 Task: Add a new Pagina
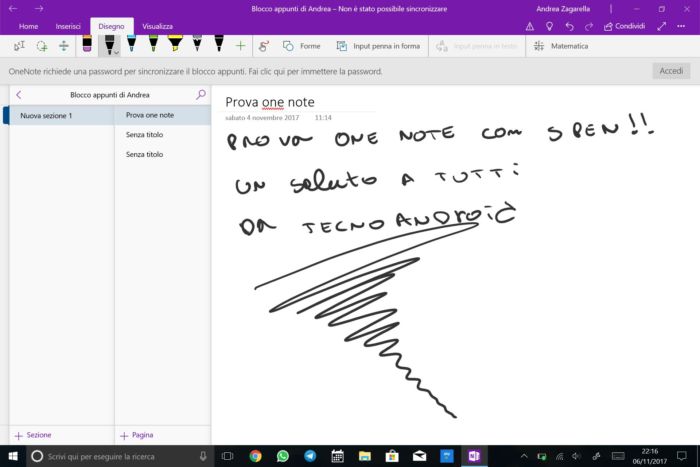click(137, 435)
